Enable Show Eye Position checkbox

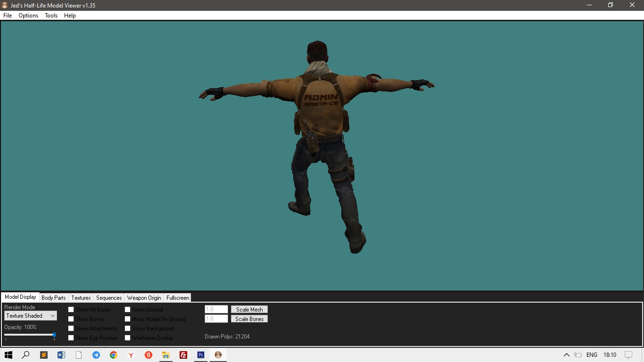[71, 338]
